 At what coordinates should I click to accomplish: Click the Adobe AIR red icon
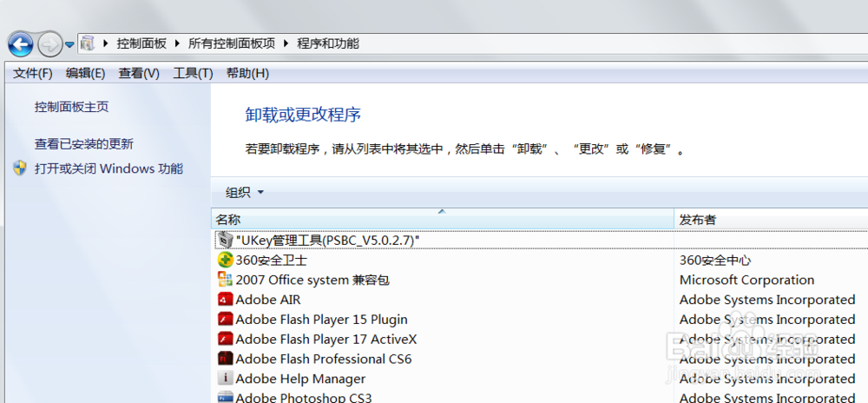pos(226,300)
